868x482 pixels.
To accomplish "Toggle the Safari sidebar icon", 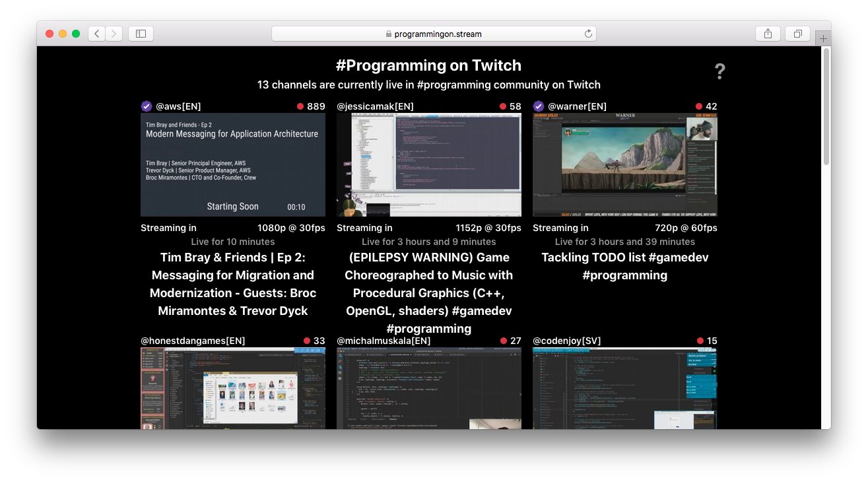I will [141, 33].
